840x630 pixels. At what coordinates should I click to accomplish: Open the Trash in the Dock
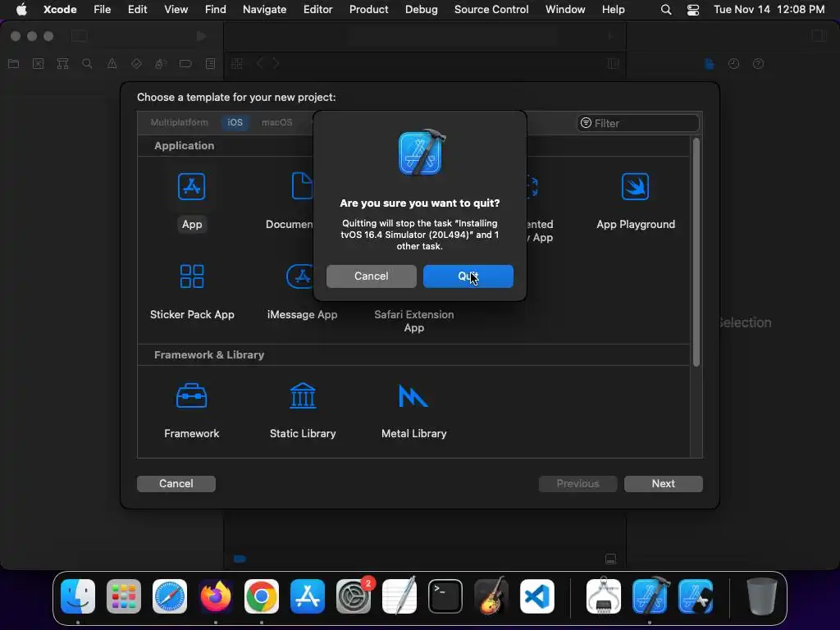761,596
